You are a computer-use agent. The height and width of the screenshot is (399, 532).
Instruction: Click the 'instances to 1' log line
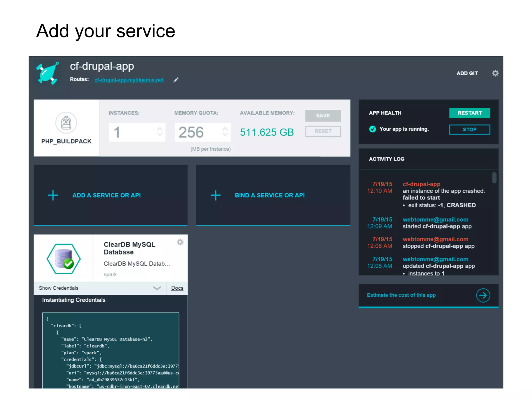(426, 274)
